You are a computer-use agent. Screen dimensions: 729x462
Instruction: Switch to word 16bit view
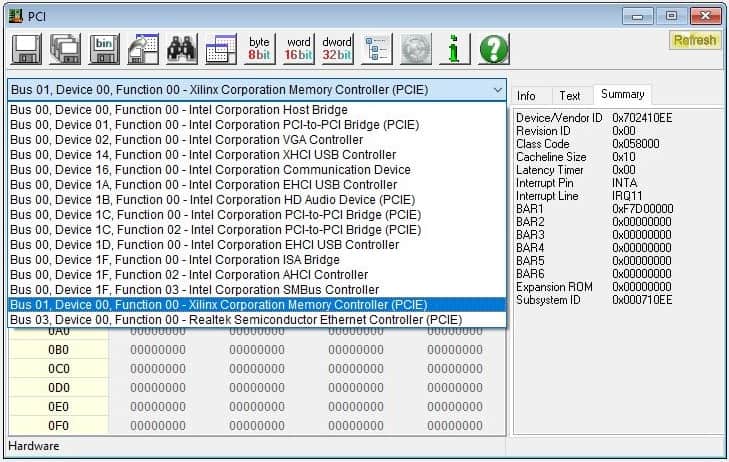point(298,48)
